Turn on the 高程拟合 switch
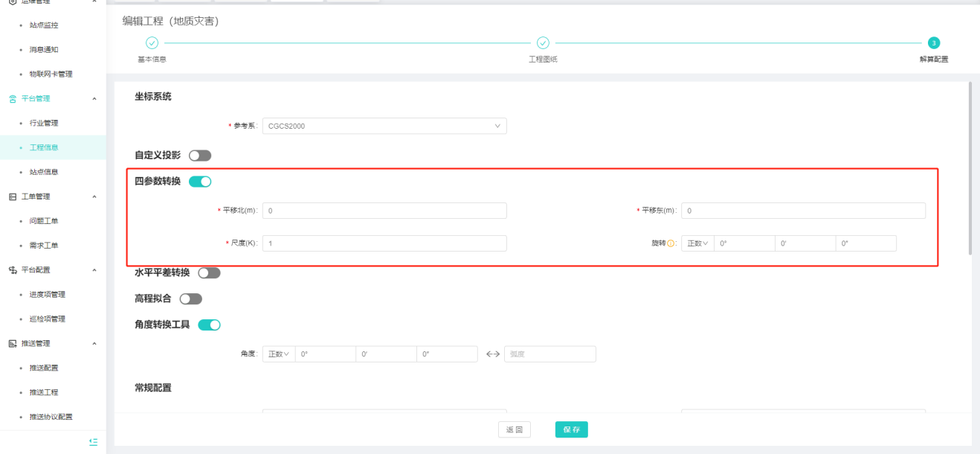 click(x=190, y=298)
